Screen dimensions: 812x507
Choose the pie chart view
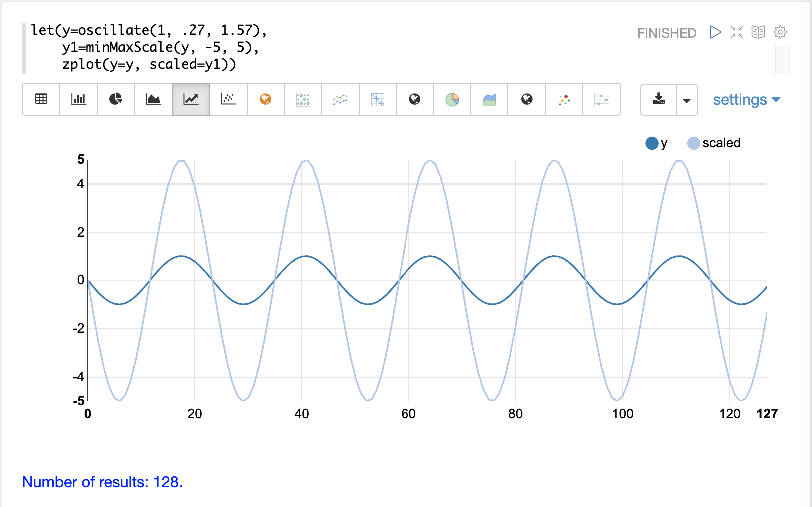click(116, 99)
